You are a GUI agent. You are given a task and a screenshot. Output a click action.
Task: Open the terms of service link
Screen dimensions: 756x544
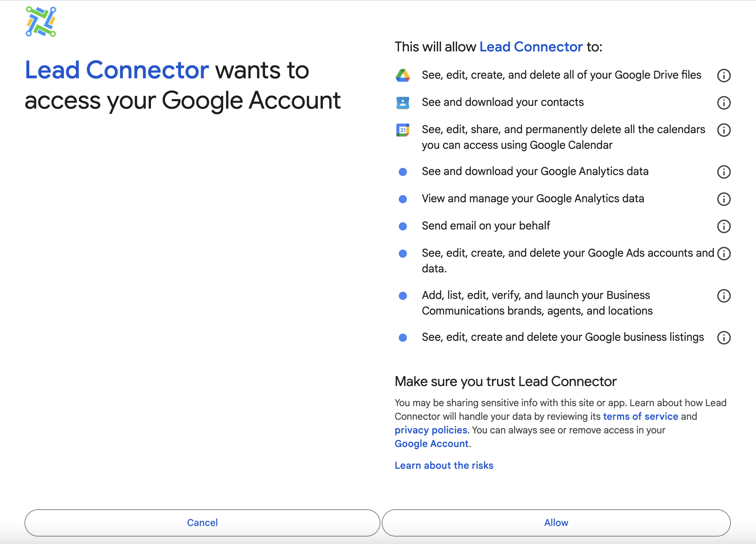[640, 416]
